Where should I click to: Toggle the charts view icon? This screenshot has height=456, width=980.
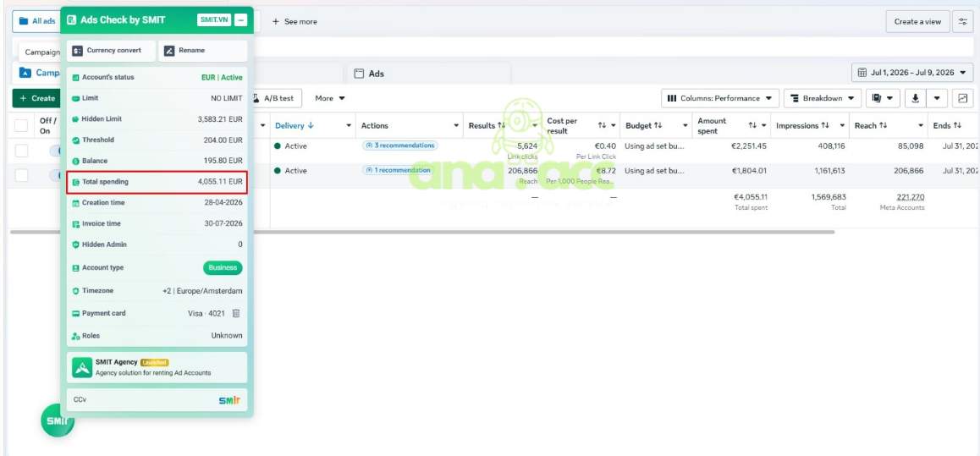963,98
